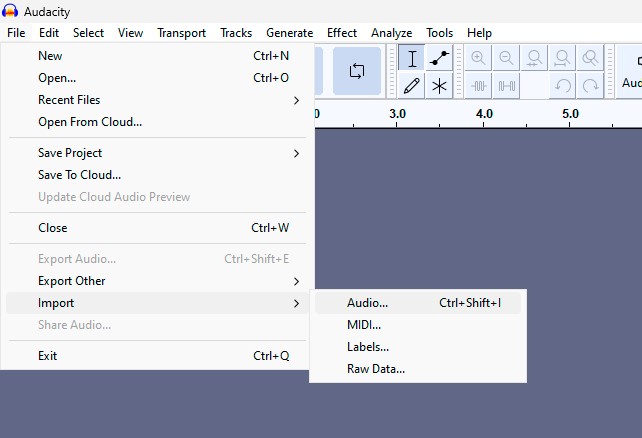Screen dimensions: 642x438
Task: Click the Zoom Out magnifier icon
Action: (x=506, y=59)
